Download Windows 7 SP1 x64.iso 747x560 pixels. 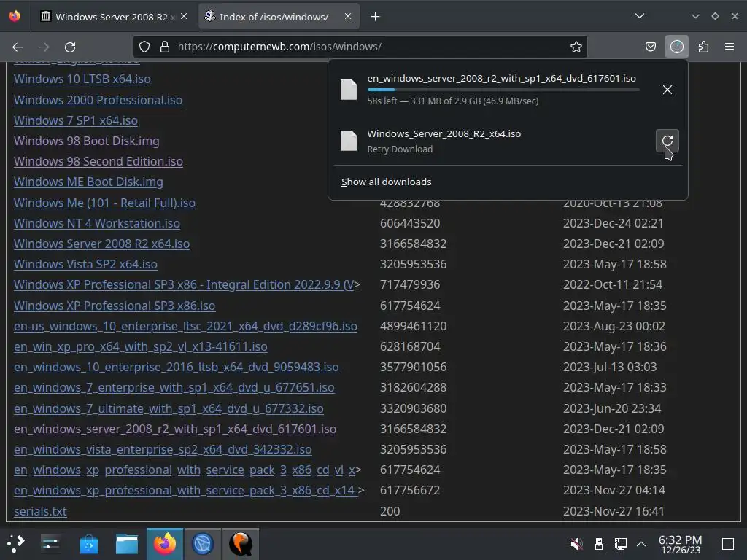76,120
